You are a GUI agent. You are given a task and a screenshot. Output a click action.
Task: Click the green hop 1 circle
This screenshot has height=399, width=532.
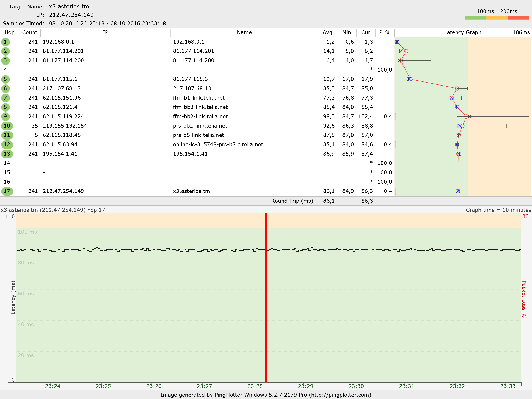[5, 42]
